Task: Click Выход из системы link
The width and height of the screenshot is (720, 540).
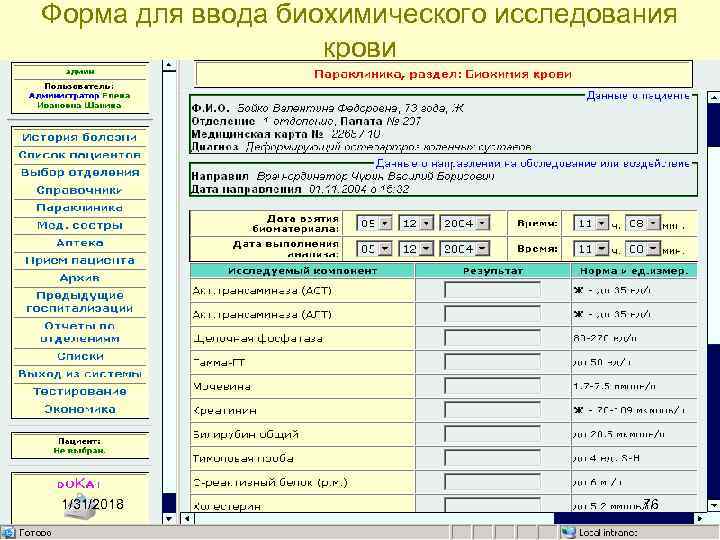Action: point(79,374)
